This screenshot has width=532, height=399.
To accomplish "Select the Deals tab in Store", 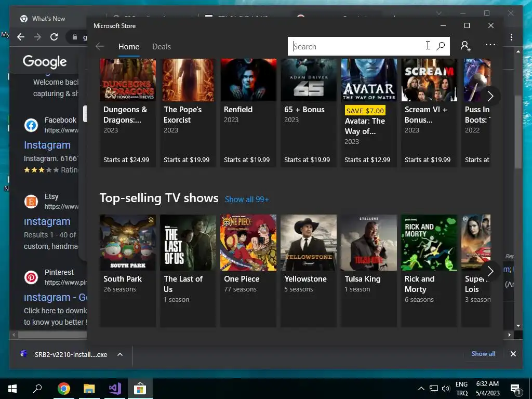I will pos(162,46).
